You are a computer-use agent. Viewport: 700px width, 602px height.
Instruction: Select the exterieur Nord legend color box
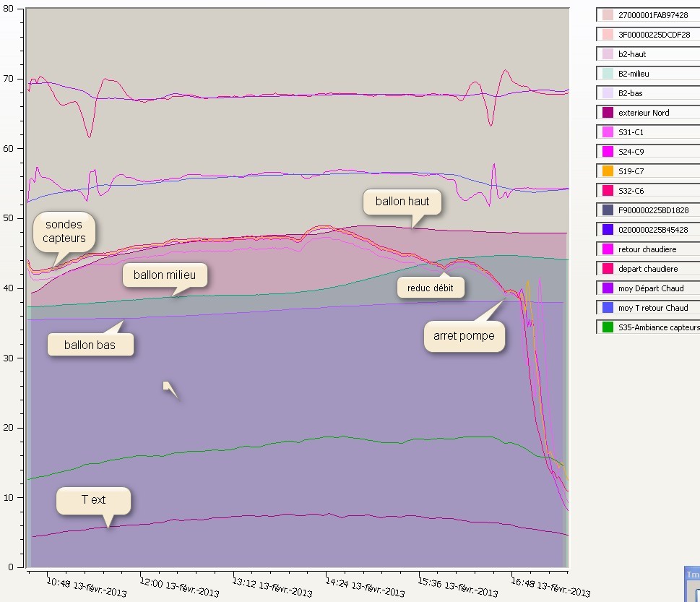pos(608,113)
